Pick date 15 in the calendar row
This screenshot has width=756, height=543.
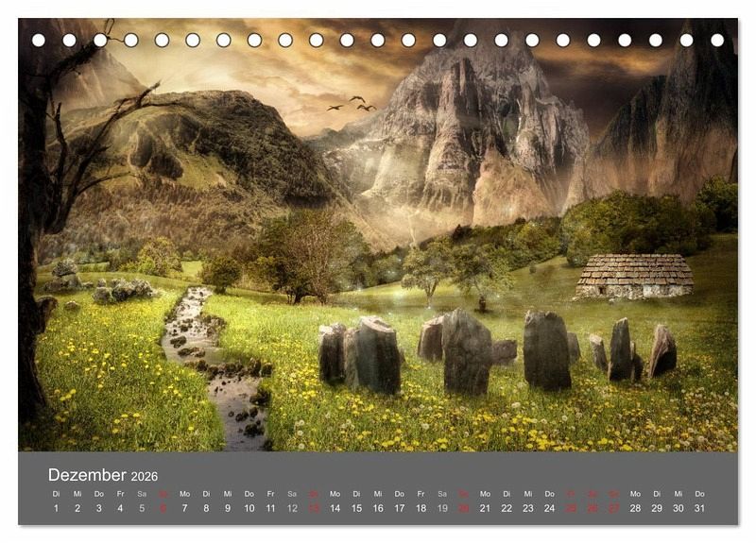coord(356,508)
